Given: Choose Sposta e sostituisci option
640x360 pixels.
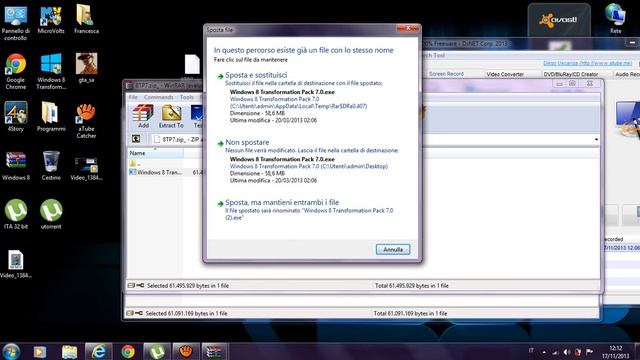Looking at the screenshot, I should pyautogui.click(x=256, y=75).
